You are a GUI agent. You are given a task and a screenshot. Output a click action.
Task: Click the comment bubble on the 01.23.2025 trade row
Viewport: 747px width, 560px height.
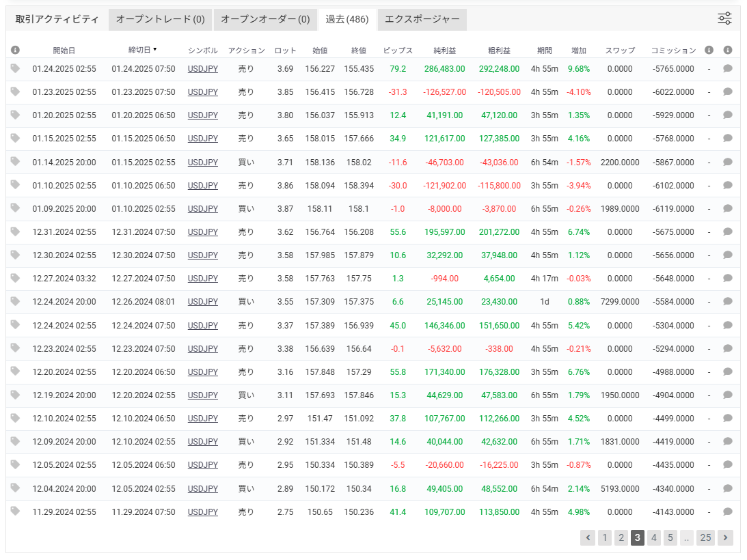[x=728, y=92]
